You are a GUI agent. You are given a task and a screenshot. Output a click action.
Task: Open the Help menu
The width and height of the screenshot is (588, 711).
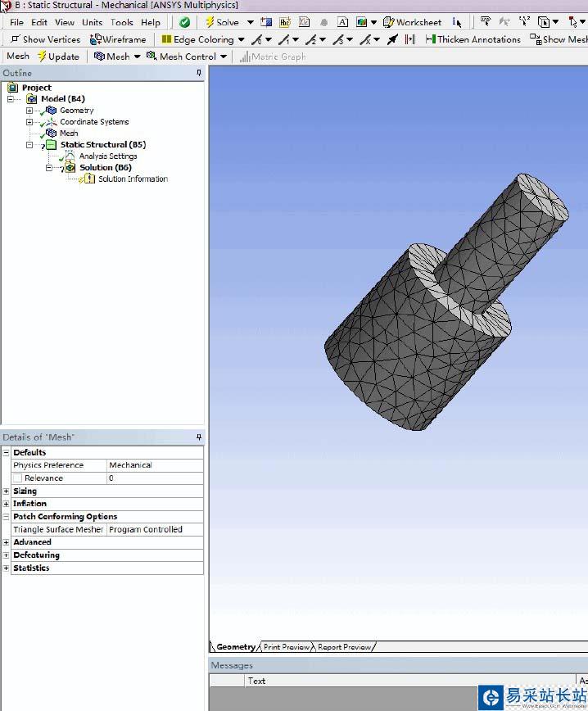pyautogui.click(x=151, y=22)
